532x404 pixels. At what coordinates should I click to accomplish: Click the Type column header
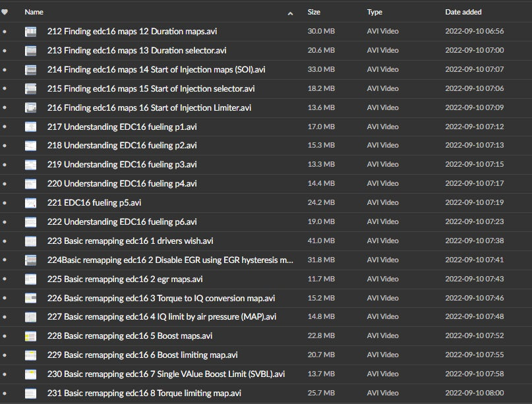(x=374, y=12)
